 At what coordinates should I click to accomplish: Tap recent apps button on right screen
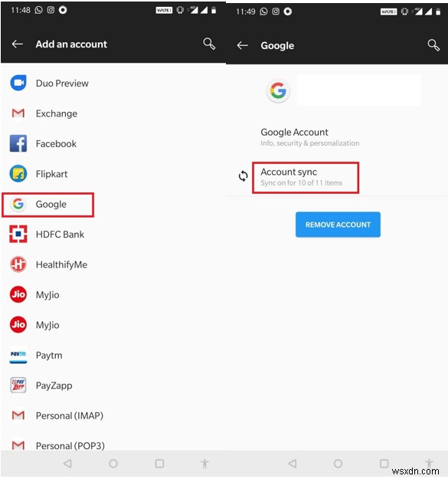coord(384,464)
